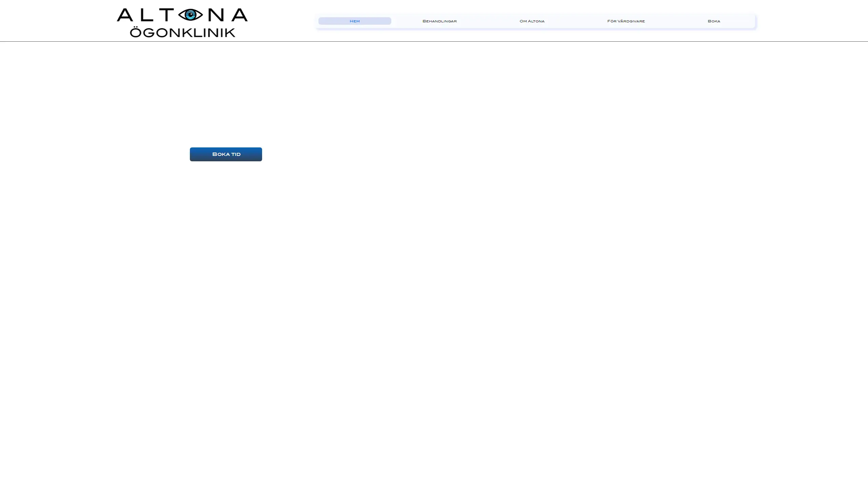Click the Boka tid button

click(226, 154)
